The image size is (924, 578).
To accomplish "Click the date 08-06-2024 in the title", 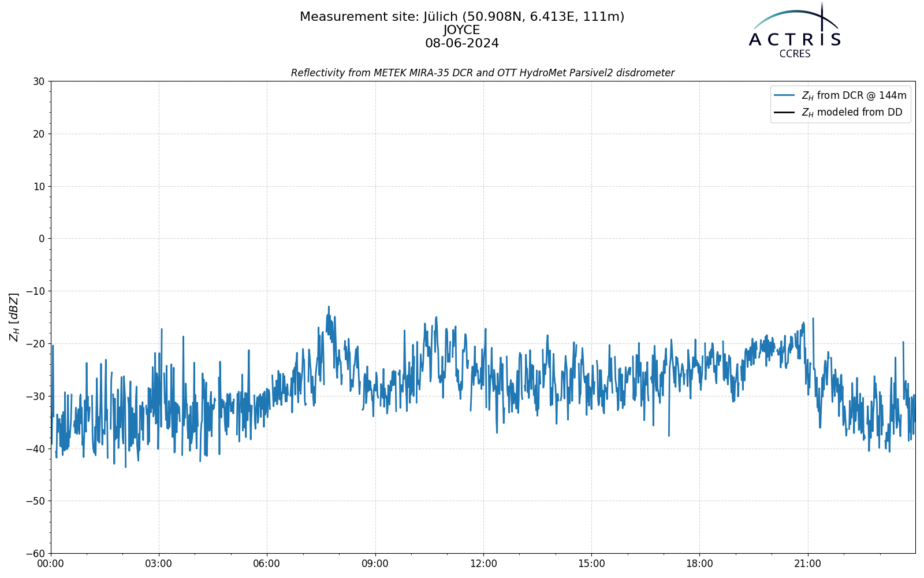I will [462, 43].
